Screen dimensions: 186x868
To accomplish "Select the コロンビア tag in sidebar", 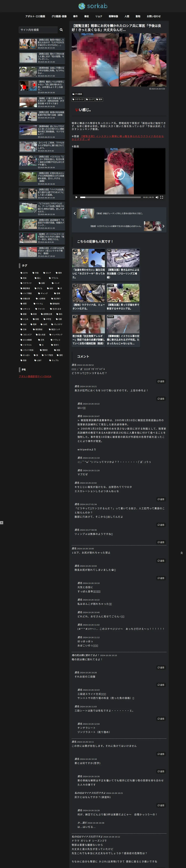I will [x=26, y=335].
